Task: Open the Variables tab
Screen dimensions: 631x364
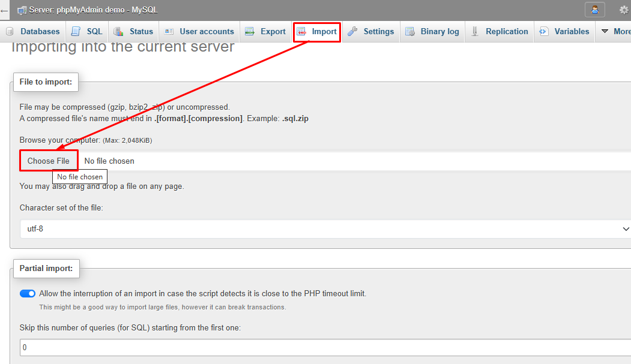Action: tap(564, 31)
